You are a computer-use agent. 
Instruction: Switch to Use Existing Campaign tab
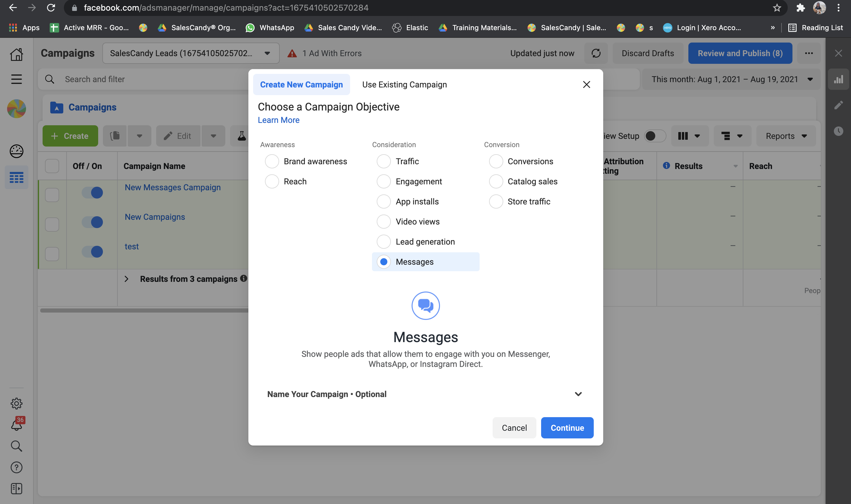(x=404, y=84)
